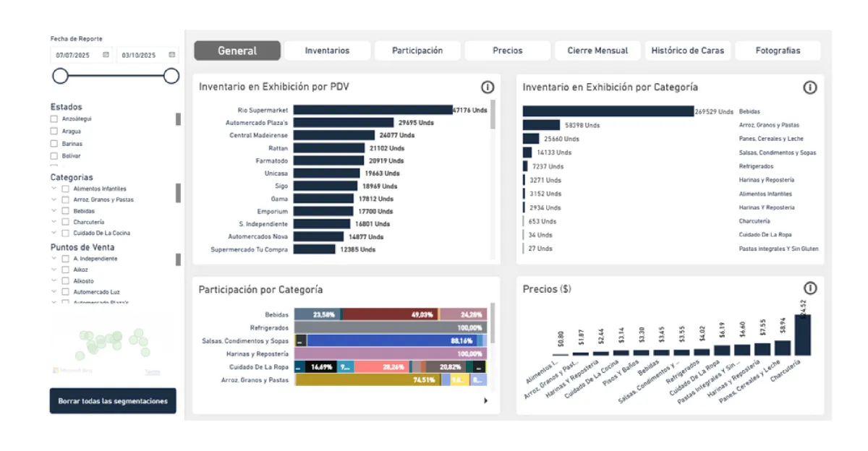Check the A. Independiente point-of-sale checkbox
Viewport: 868px width, 451px height.
[x=66, y=259]
